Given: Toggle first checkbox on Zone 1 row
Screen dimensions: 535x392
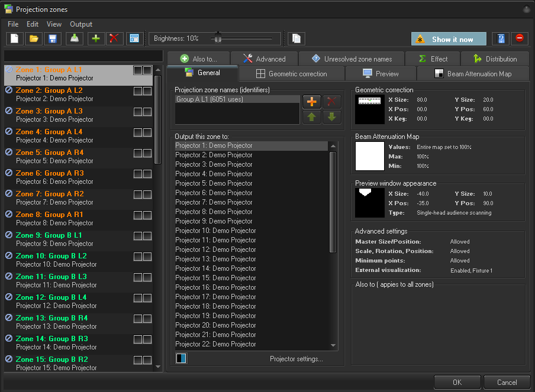Looking at the screenshot, I should tap(138, 70).
